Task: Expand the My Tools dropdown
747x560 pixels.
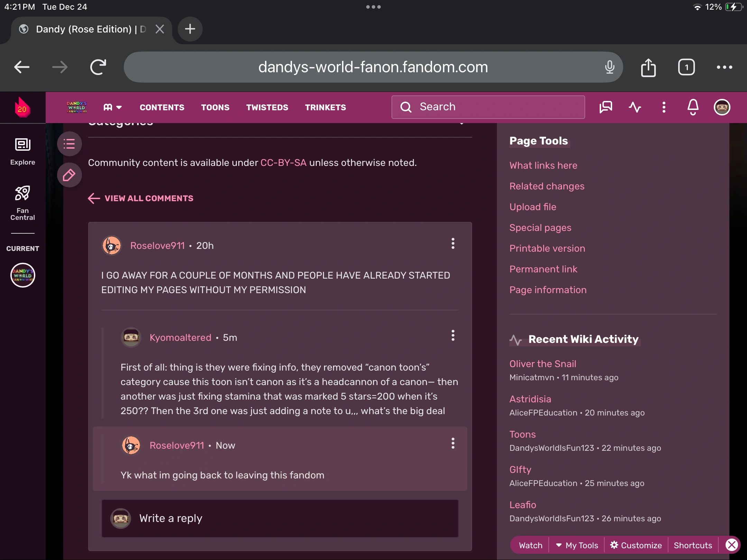Action: pyautogui.click(x=577, y=545)
